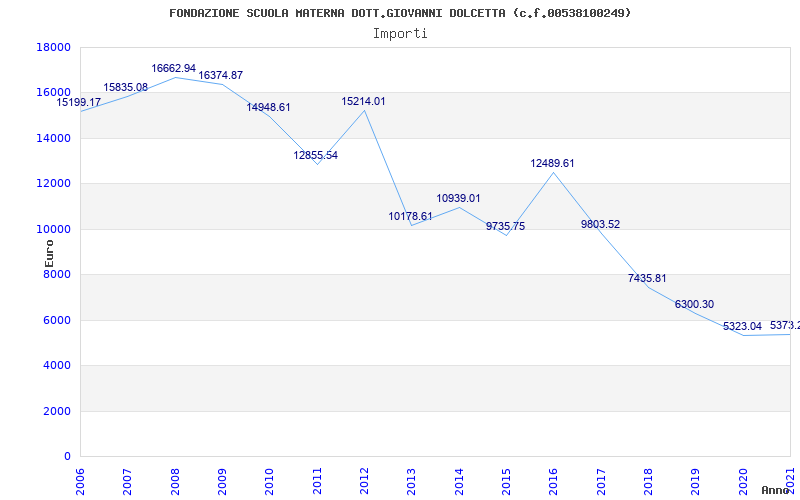Click the 12489.61 data point label

point(553,163)
